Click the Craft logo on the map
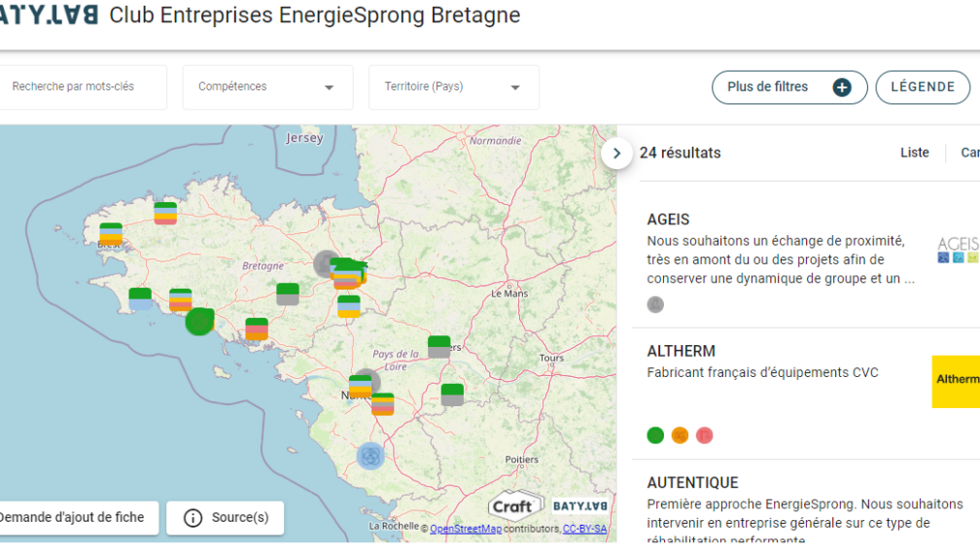This screenshot has width=980, height=551. (x=515, y=505)
